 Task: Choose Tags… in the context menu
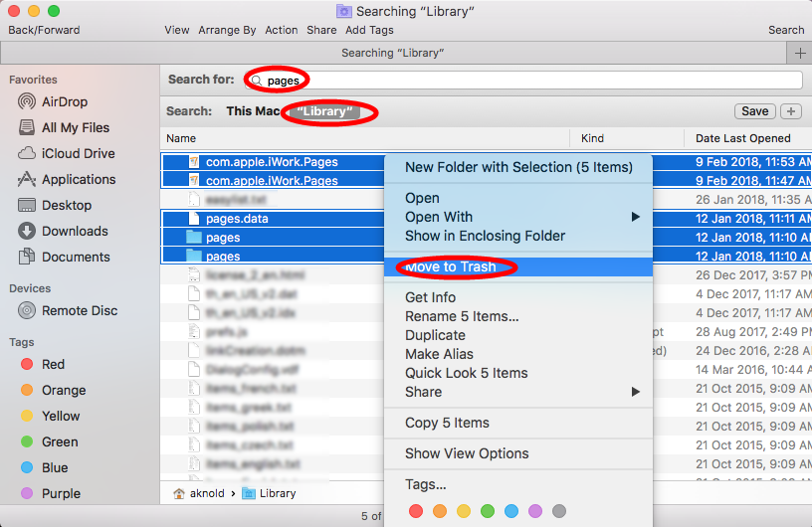coord(518,484)
